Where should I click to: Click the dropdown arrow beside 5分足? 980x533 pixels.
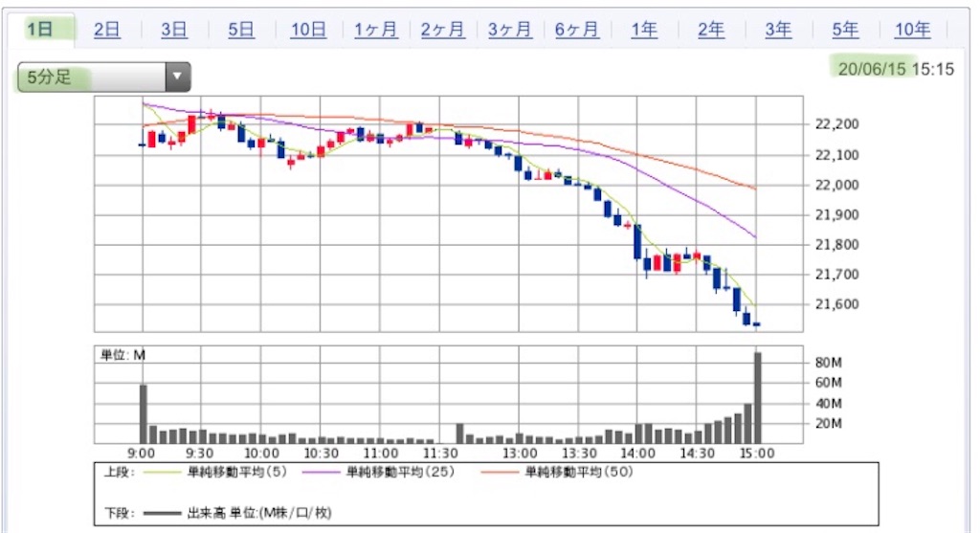(177, 77)
